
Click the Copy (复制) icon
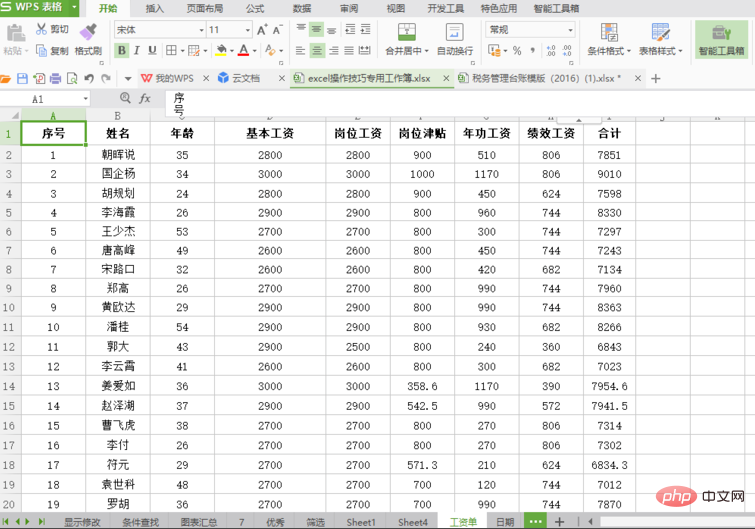coord(41,51)
